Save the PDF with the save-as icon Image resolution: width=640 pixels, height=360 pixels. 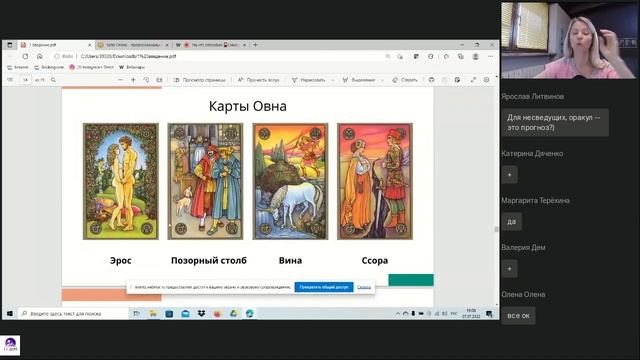pyautogui.click(x=458, y=80)
